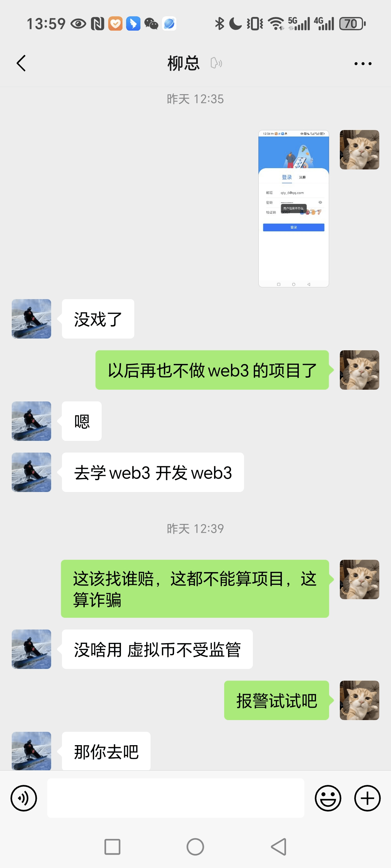Open recent apps with square navigation button
Image resolution: width=391 pixels, height=868 pixels.
(112, 846)
